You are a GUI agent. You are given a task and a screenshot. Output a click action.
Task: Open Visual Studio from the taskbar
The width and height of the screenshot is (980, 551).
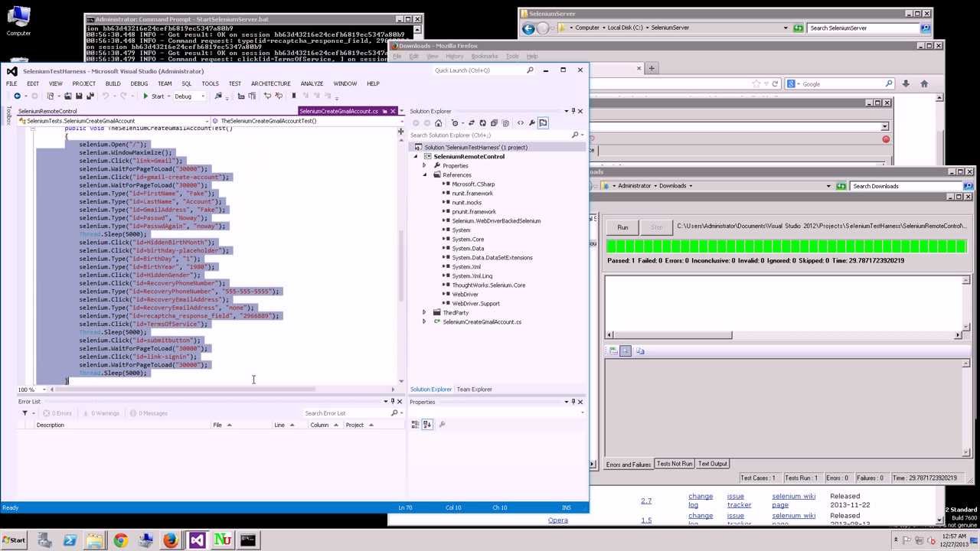coord(197,540)
